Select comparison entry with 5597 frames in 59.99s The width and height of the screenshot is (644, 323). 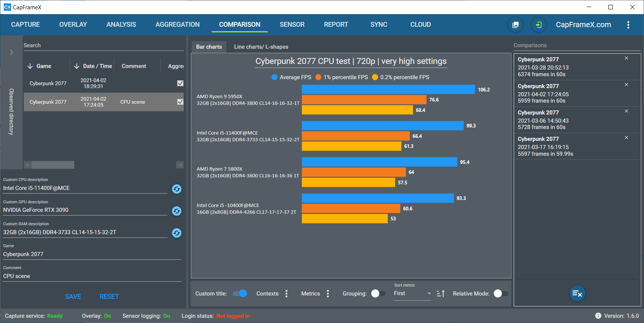click(578, 146)
